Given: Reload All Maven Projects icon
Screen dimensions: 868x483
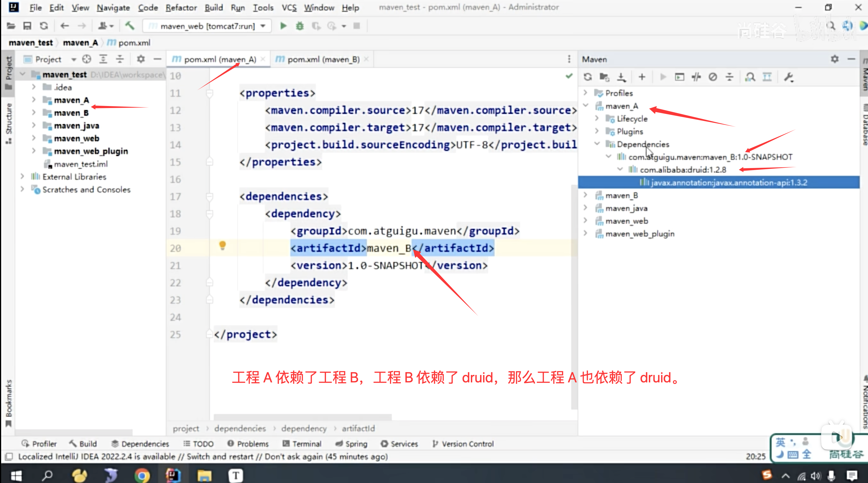Looking at the screenshot, I should coord(588,77).
